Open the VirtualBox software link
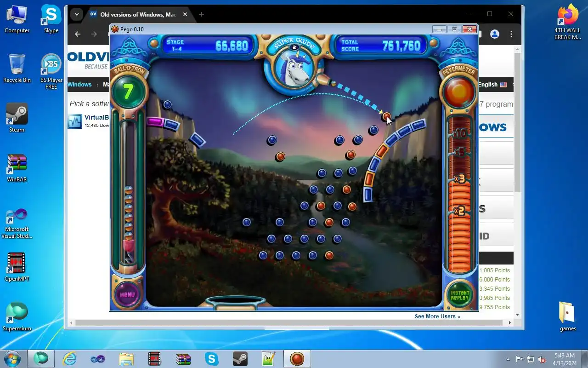This screenshot has width=588, height=368. (x=96, y=117)
